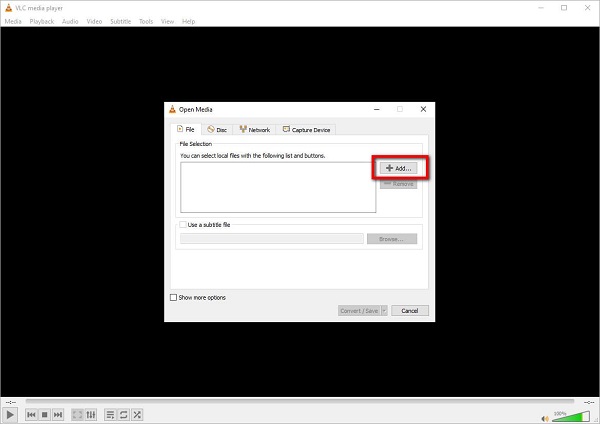
Task: Click the cone icon in Open Media title bar
Action: [173, 109]
